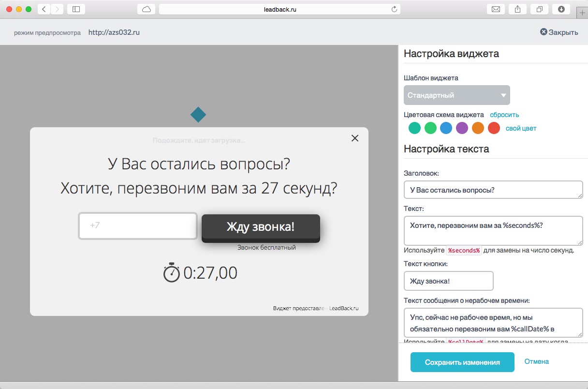Click the iCloud tabs cloud icon
Viewport: 588px width, 389px height.
(x=146, y=9)
